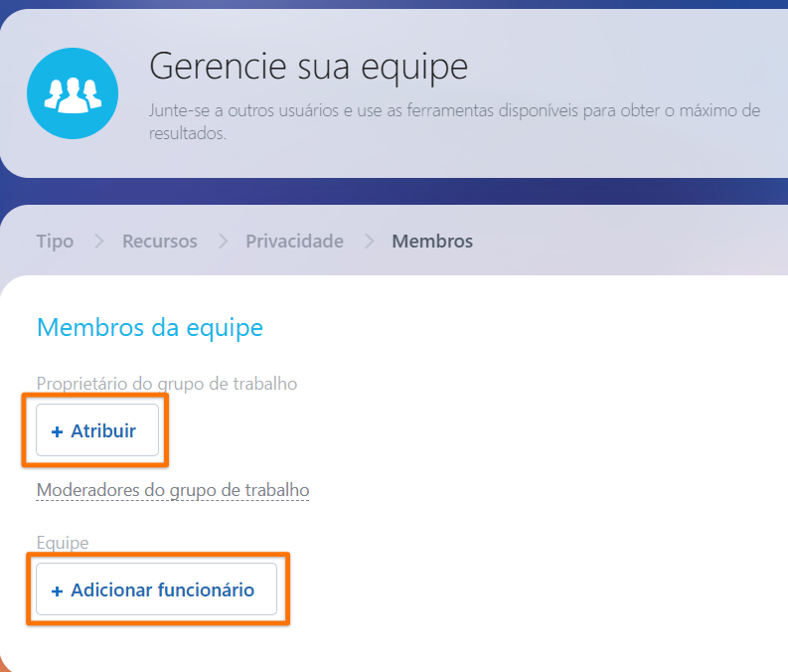The image size is (788, 672).
Task: Click the Membros da equipe heading
Action: tap(150, 328)
